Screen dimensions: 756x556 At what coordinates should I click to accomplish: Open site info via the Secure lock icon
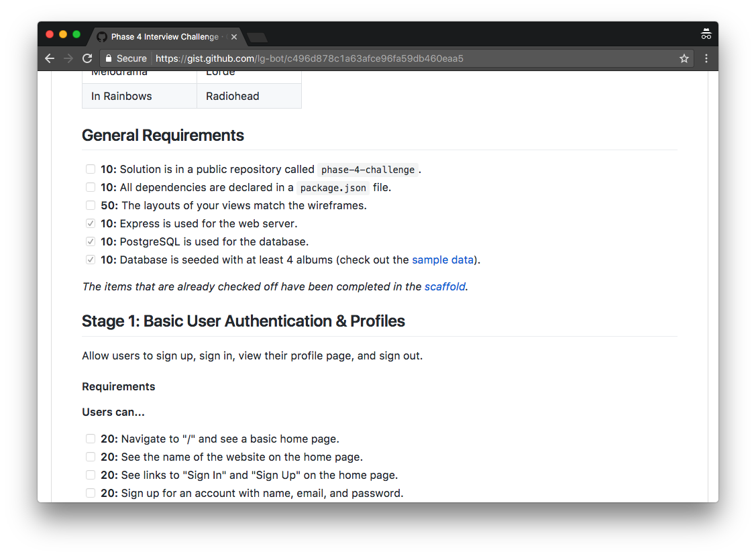[x=108, y=58]
